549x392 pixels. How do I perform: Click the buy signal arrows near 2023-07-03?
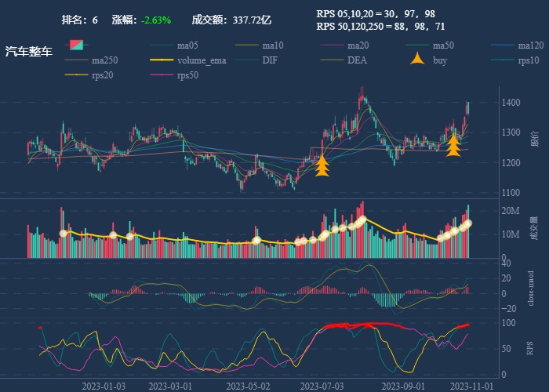coord(322,165)
